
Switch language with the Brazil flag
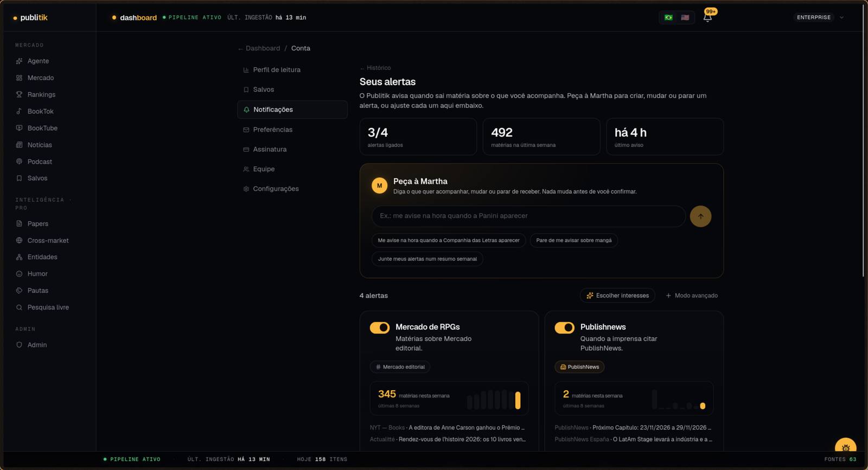click(668, 17)
